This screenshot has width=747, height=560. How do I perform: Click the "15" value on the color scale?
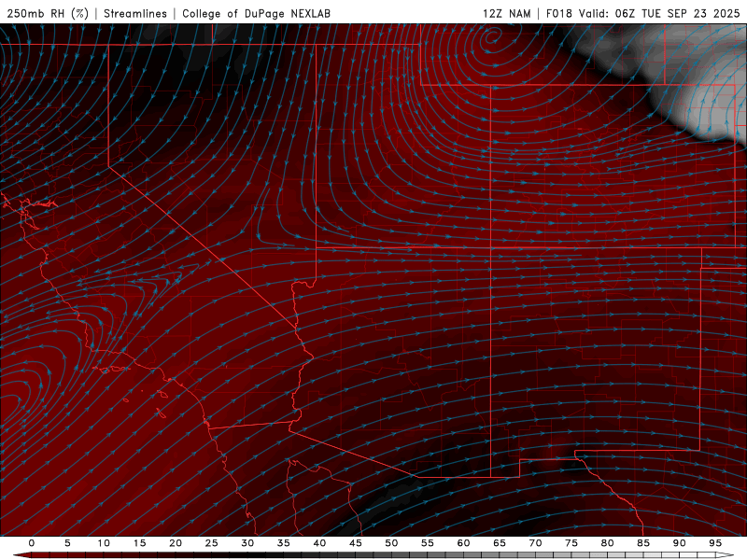click(x=139, y=543)
